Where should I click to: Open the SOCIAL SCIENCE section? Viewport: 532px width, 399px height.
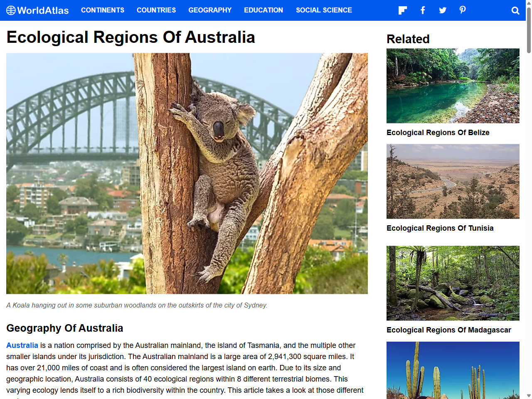tap(324, 10)
